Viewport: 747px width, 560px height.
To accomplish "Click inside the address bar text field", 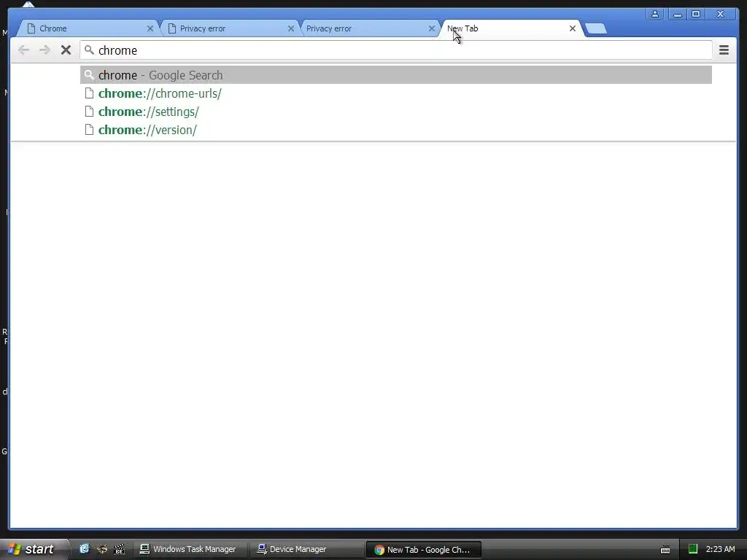I will click(396, 50).
